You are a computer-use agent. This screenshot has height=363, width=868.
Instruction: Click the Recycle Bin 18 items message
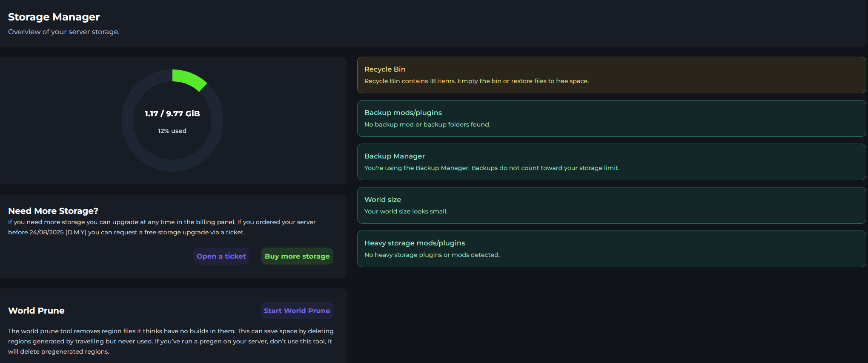pyautogui.click(x=476, y=81)
